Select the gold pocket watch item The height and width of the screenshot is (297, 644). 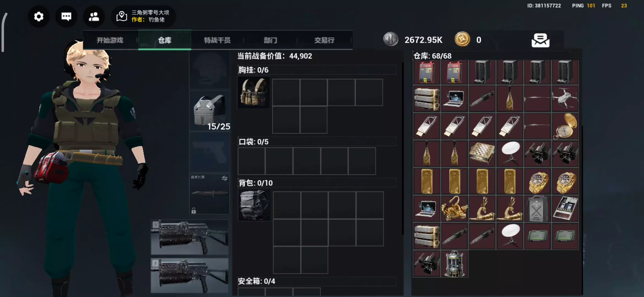point(565,126)
